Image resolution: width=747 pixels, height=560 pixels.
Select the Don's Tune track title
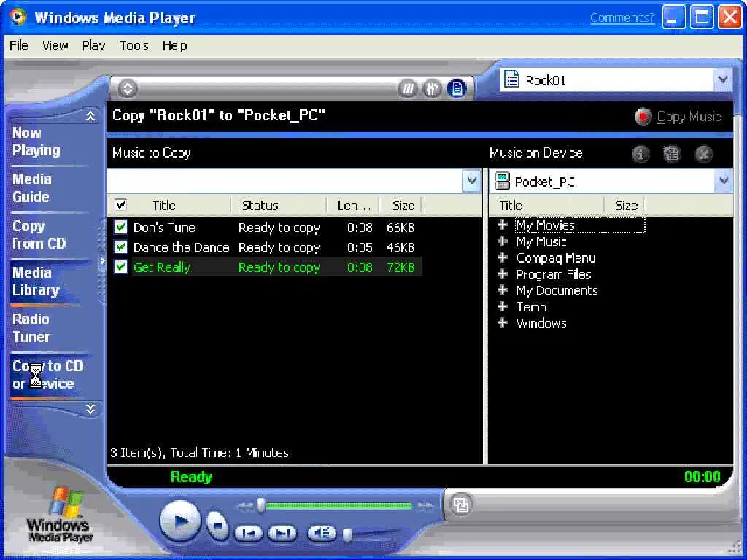(x=164, y=227)
